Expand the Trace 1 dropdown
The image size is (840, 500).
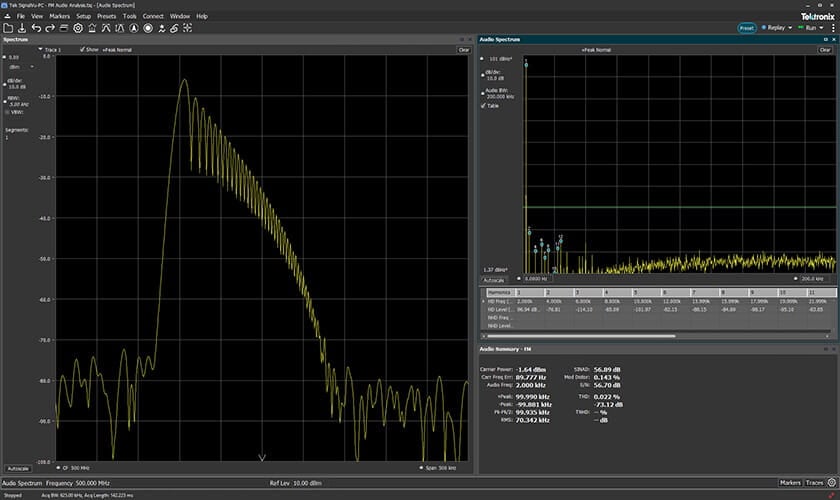[40, 48]
